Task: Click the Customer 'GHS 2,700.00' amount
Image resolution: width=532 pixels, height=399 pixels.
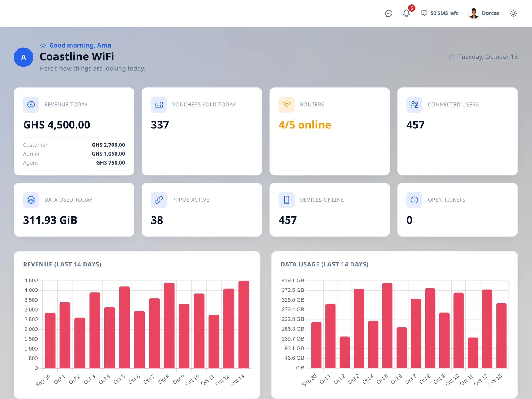Action: [108, 145]
